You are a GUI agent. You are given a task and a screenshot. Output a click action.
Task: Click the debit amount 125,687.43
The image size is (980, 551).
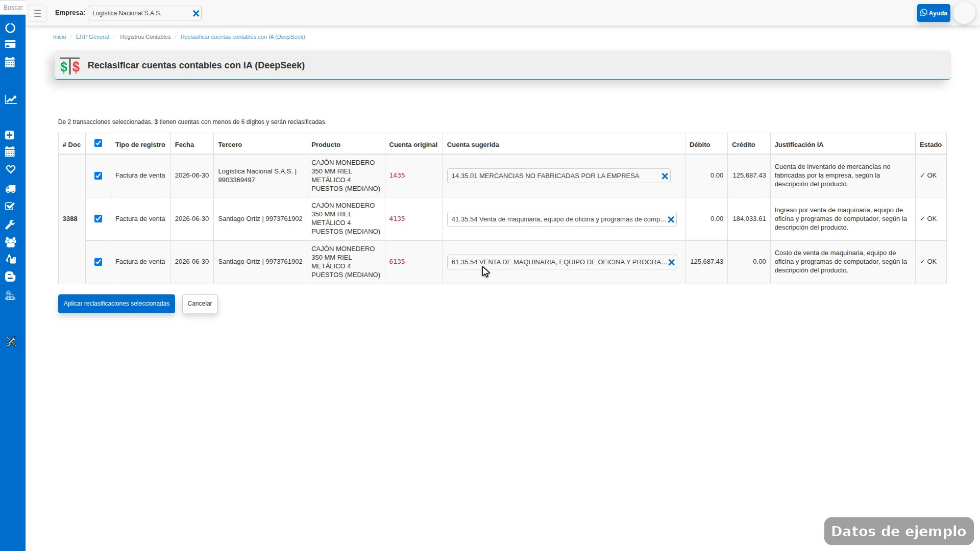(x=706, y=262)
